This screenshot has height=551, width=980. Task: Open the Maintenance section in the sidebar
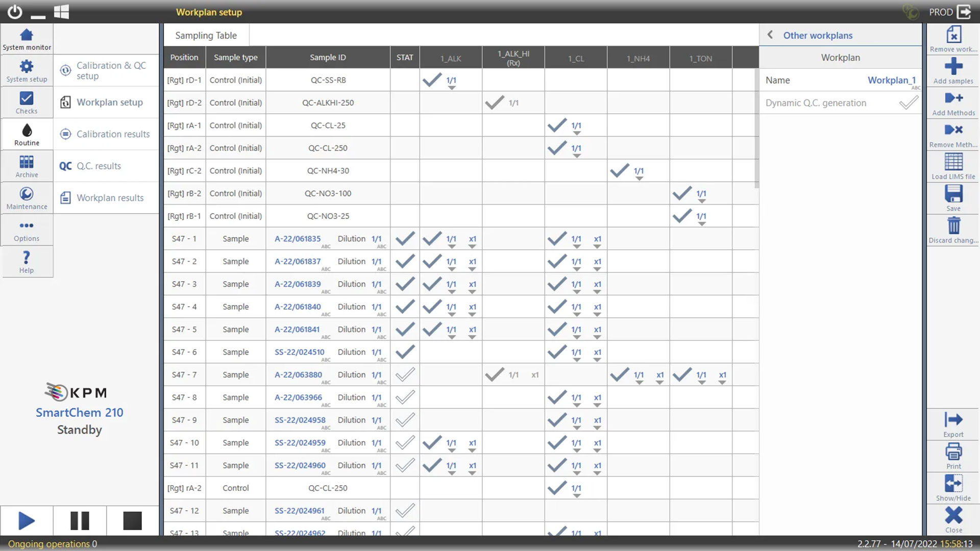coord(27,197)
